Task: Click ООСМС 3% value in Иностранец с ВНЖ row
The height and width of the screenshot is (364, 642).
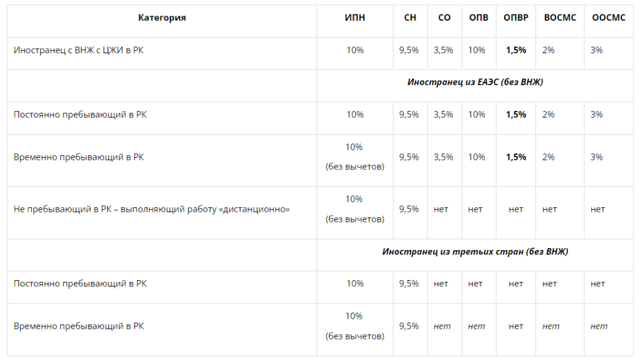Action: (x=596, y=50)
